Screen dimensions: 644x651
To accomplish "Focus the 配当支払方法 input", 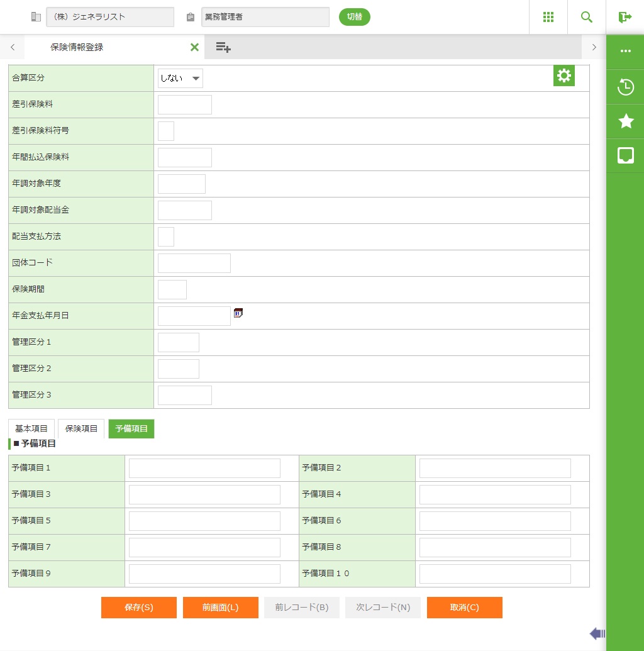I will tap(166, 236).
